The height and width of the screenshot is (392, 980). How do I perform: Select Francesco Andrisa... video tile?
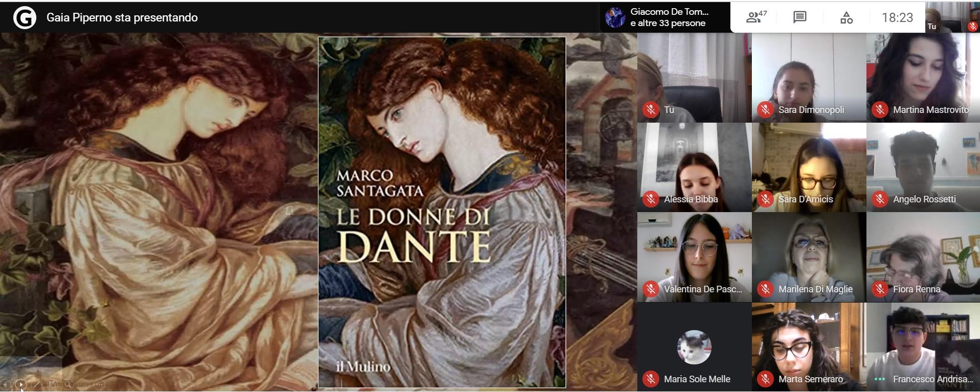923,347
